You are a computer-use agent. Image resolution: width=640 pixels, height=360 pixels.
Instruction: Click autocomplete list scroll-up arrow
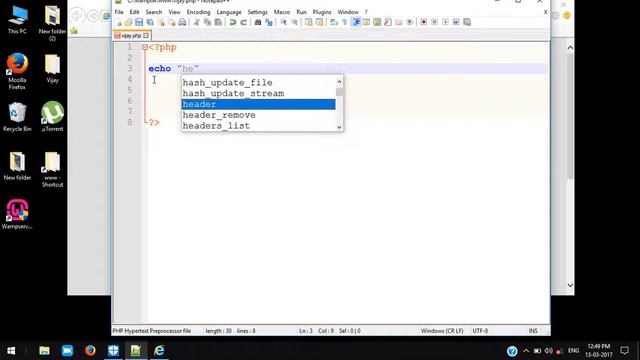tap(339, 81)
